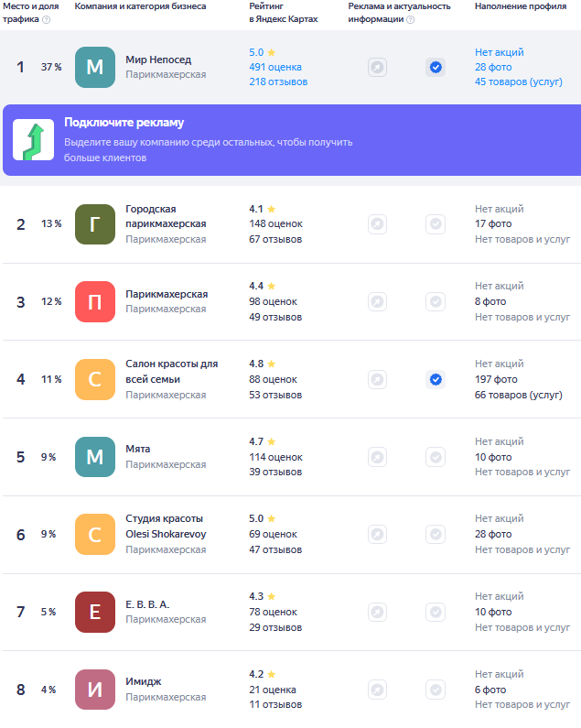The height and width of the screenshot is (728, 581).
Task: Click '66 товаров (услуг)' text
Action: click(519, 395)
